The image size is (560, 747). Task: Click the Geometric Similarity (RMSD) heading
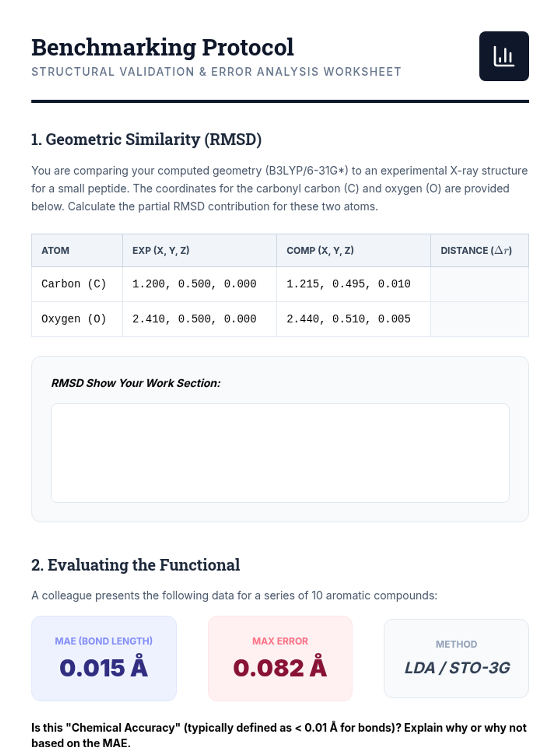[146, 139]
